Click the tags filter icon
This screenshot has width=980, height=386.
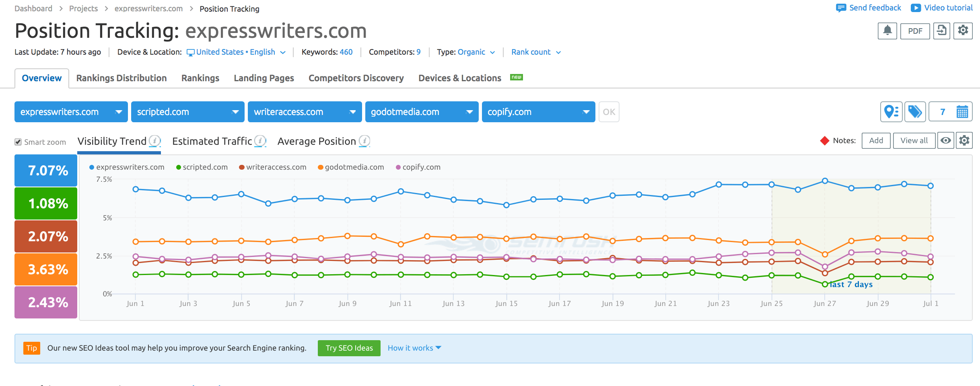click(x=915, y=112)
